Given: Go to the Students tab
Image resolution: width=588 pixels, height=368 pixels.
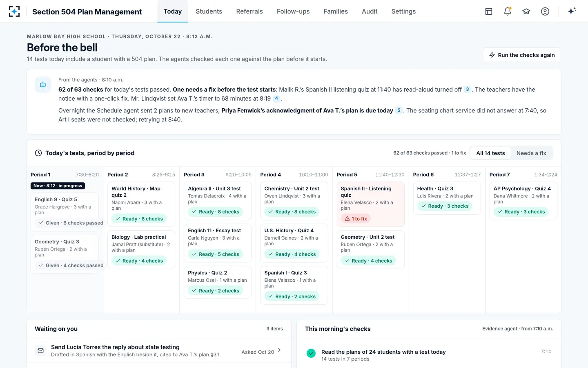Looking at the screenshot, I should click(209, 11).
